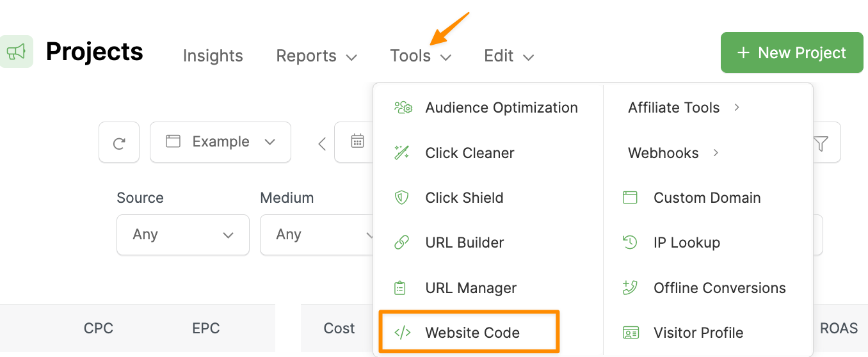Choose Click Shield menu entry
Screen dimensions: 868x357
click(464, 198)
